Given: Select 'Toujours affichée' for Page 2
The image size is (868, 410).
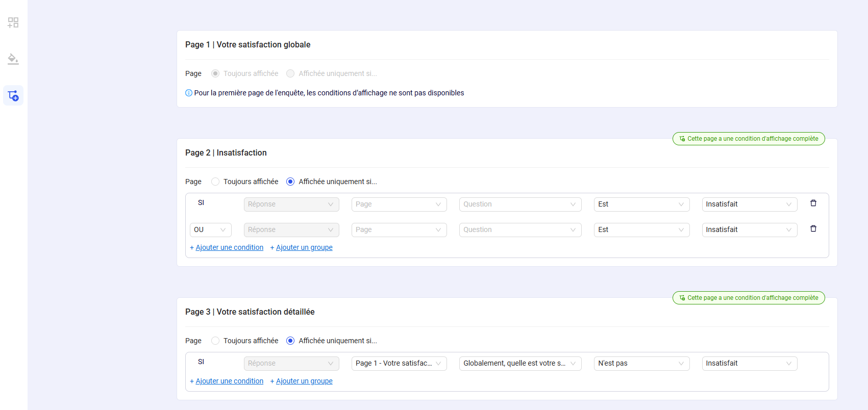Looking at the screenshot, I should (215, 182).
